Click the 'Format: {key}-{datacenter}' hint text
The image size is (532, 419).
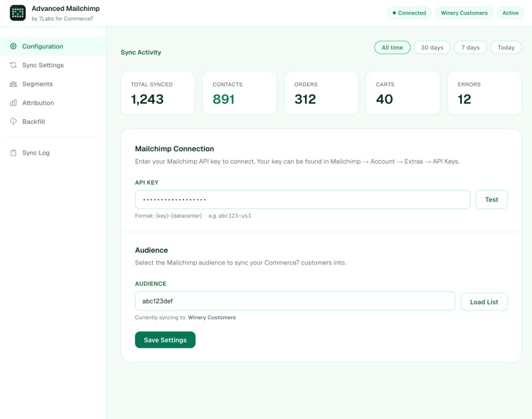click(x=193, y=215)
